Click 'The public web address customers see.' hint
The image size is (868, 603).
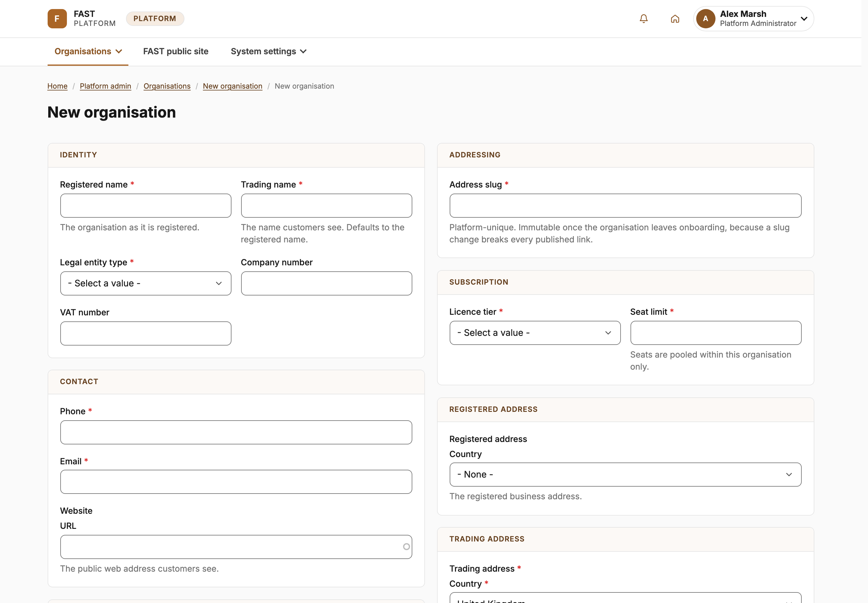click(139, 569)
